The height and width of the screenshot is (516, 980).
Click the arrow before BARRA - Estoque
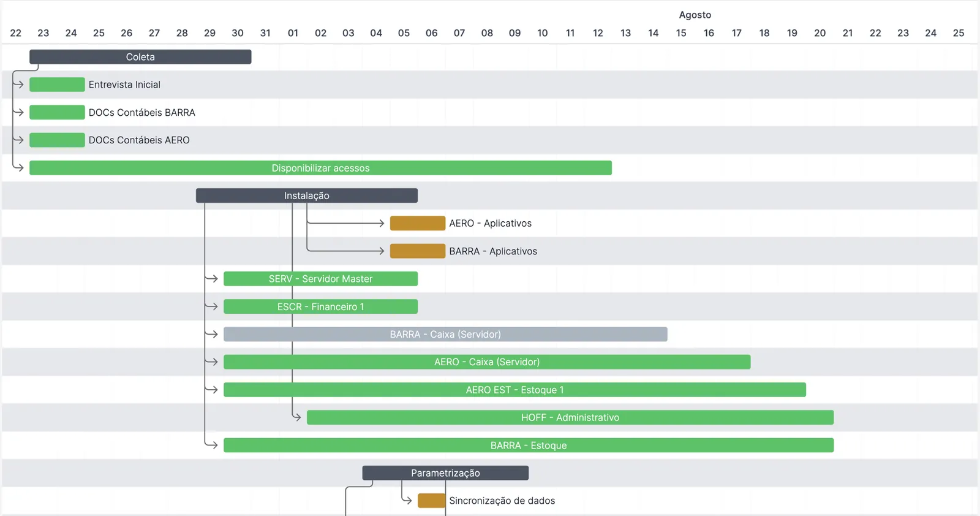tap(212, 445)
